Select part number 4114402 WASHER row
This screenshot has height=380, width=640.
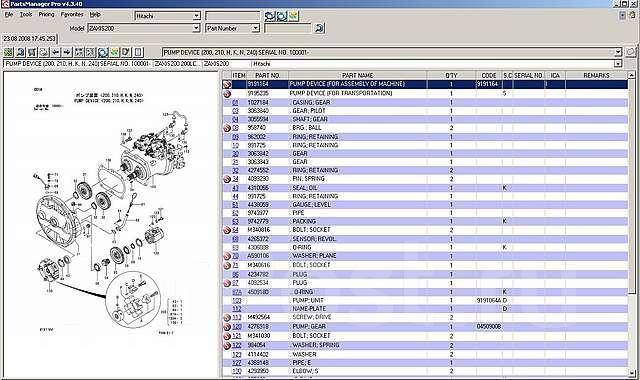(x=425, y=355)
